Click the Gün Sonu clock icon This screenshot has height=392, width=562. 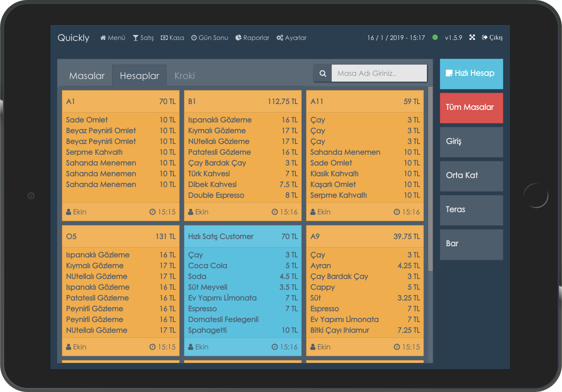click(x=193, y=38)
